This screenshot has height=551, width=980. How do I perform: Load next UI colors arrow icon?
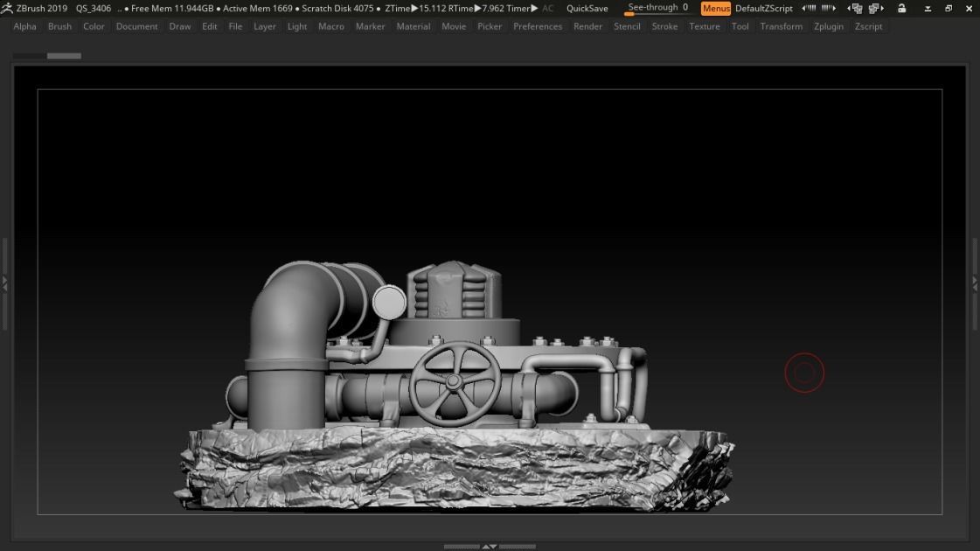click(829, 8)
